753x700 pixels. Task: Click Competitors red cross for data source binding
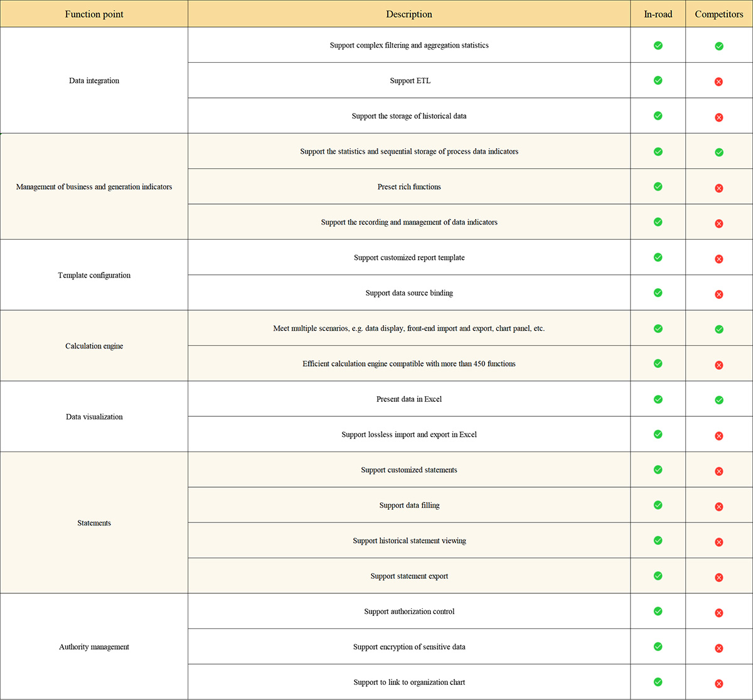[718, 294]
